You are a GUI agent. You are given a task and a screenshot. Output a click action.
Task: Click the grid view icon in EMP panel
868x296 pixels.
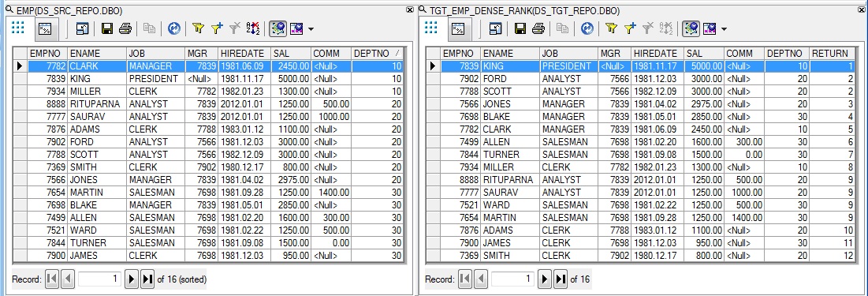tap(17, 28)
